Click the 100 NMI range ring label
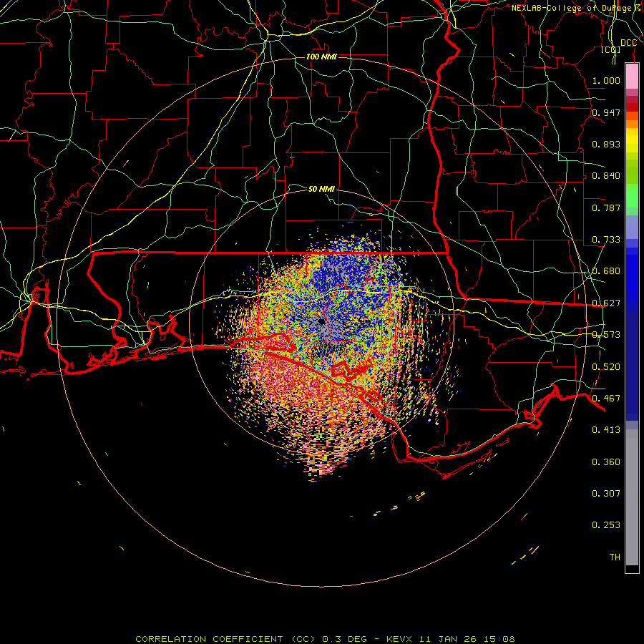Screen dimensions: 644x644 click(321, 57)
